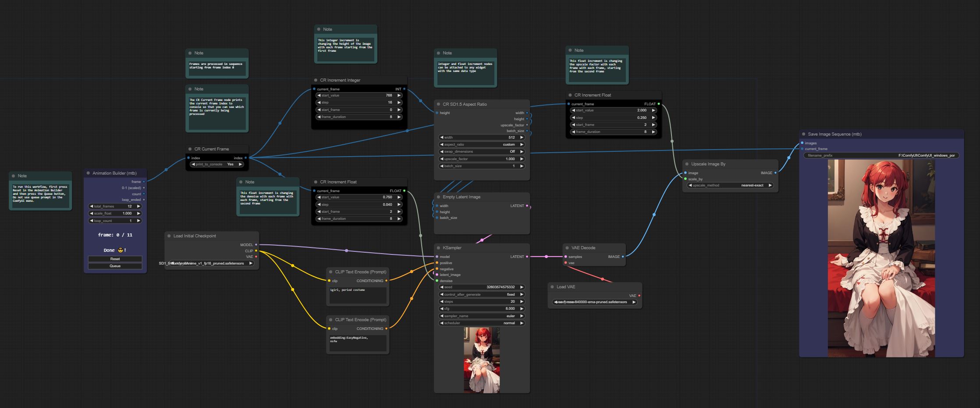Collapse the Load VAE node dot
Image resolution: width=980 pixels, height=408 pixels.
point(552,287)
